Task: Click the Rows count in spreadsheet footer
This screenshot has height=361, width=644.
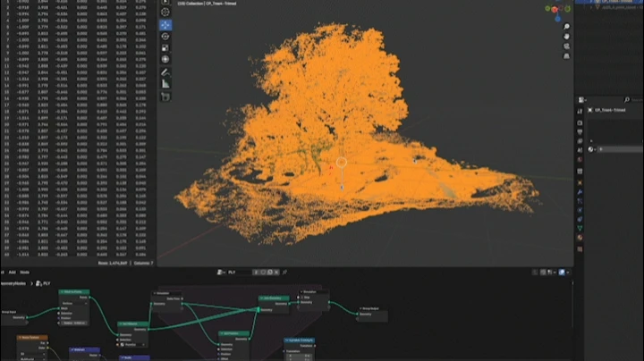Action: tap(113, 263)
